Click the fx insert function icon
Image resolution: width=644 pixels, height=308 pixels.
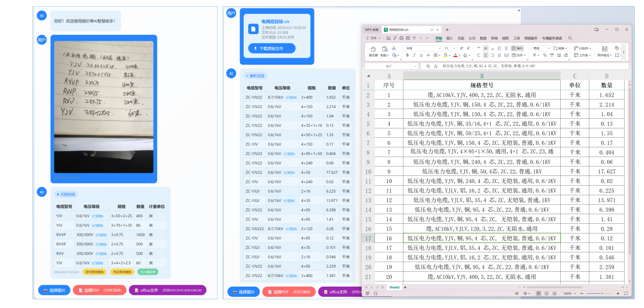[x=436, y=66]
